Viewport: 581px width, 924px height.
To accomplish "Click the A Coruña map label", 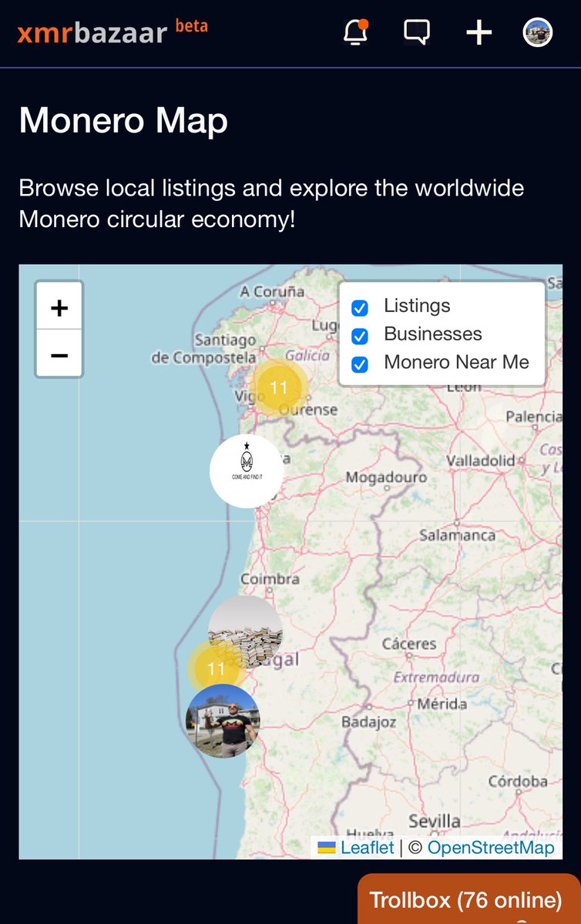I will pos(272,292).
